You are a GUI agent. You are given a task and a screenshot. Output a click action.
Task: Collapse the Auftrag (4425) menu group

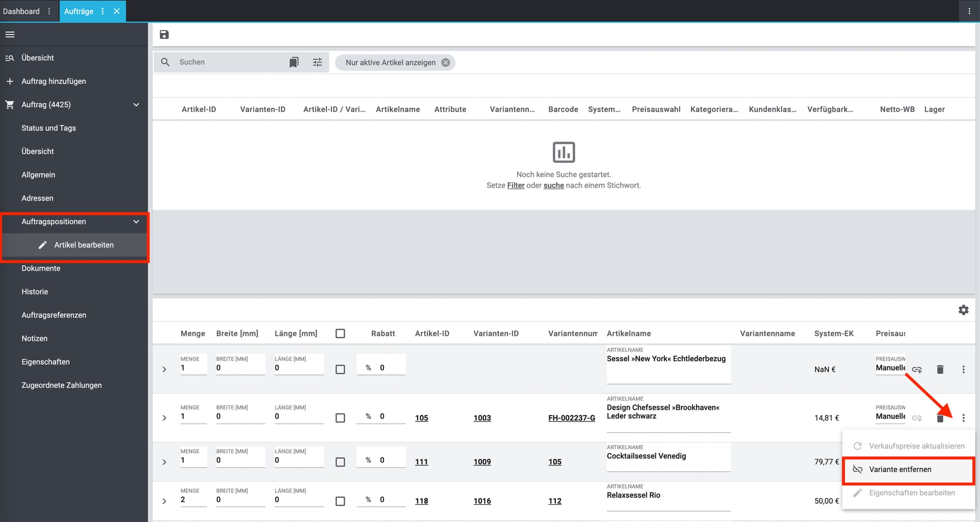(x=136, y=105)
